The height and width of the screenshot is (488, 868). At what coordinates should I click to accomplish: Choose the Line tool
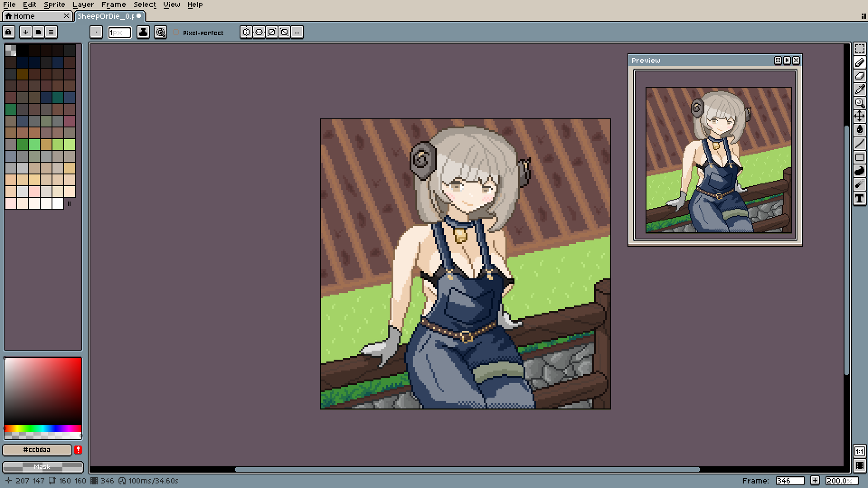pos(859,144)
